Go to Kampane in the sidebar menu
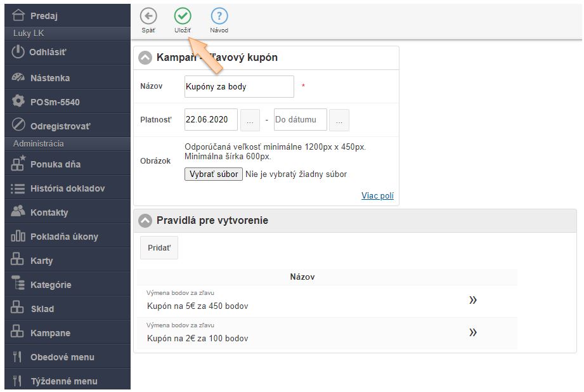 pyautogui.click(x=50, y=333)
